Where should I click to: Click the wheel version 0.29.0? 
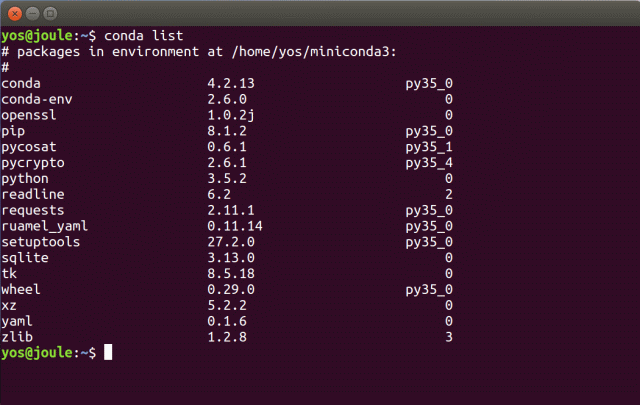click(230, 289)
